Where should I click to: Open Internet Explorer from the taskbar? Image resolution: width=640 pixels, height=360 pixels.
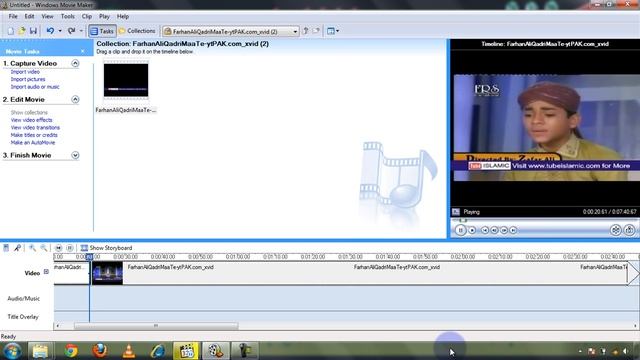click(x=158, y=351)
